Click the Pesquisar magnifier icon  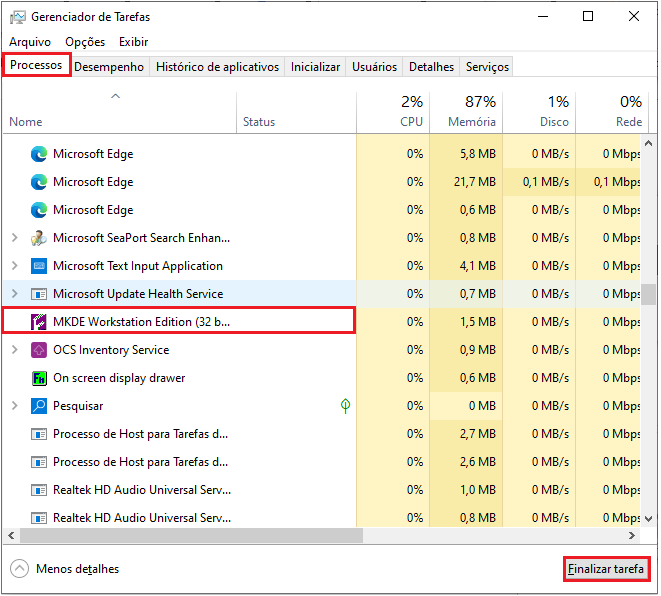point(39,406)
